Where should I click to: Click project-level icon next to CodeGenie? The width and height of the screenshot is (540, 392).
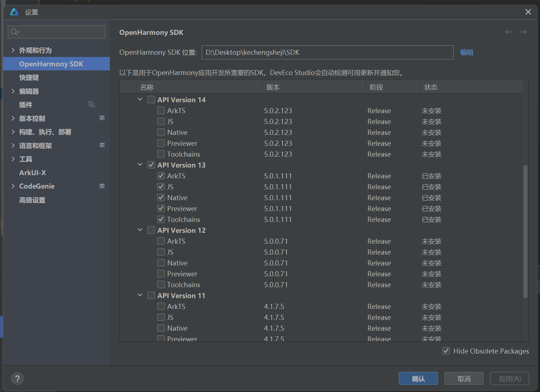102,186
